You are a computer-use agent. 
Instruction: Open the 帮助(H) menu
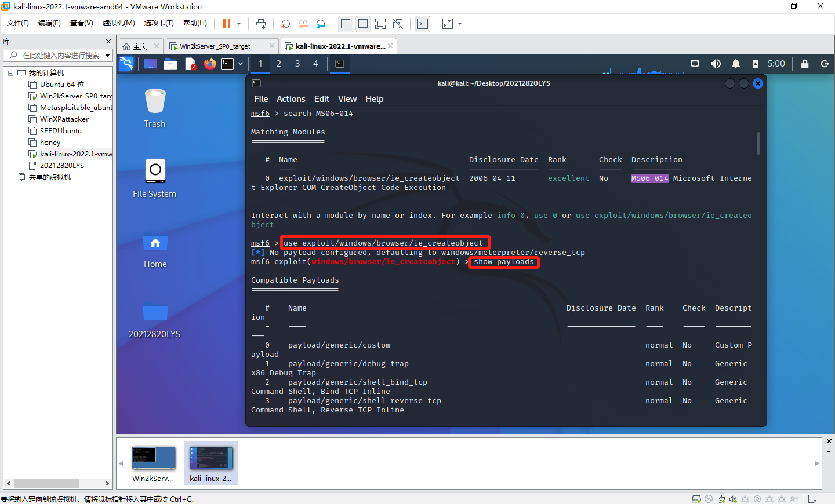tap(195, 23)
